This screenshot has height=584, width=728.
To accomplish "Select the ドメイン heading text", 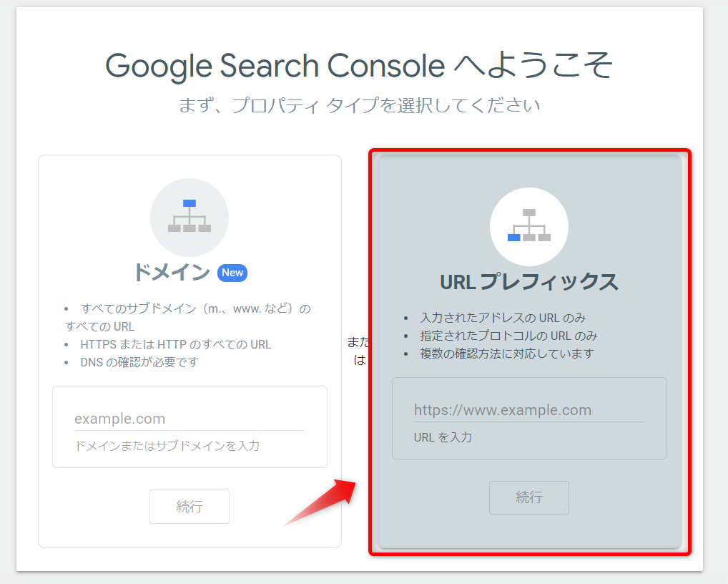I will [x=172, y=272].
